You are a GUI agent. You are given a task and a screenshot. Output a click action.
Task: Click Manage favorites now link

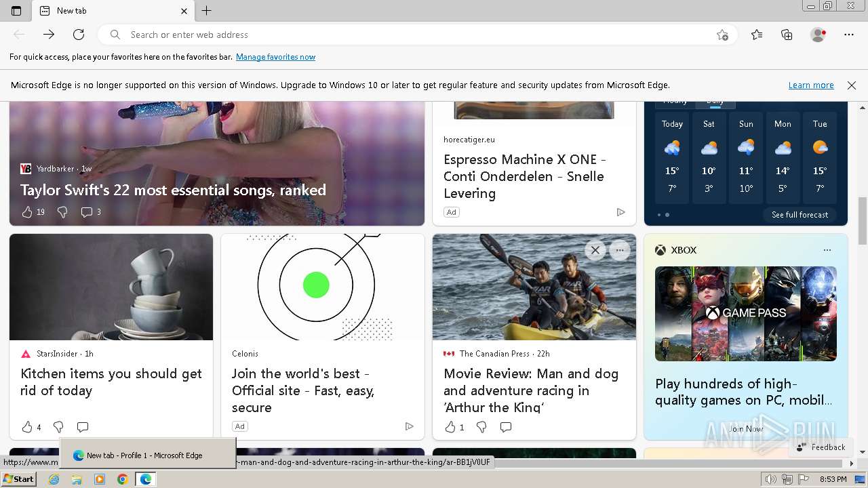275,57
